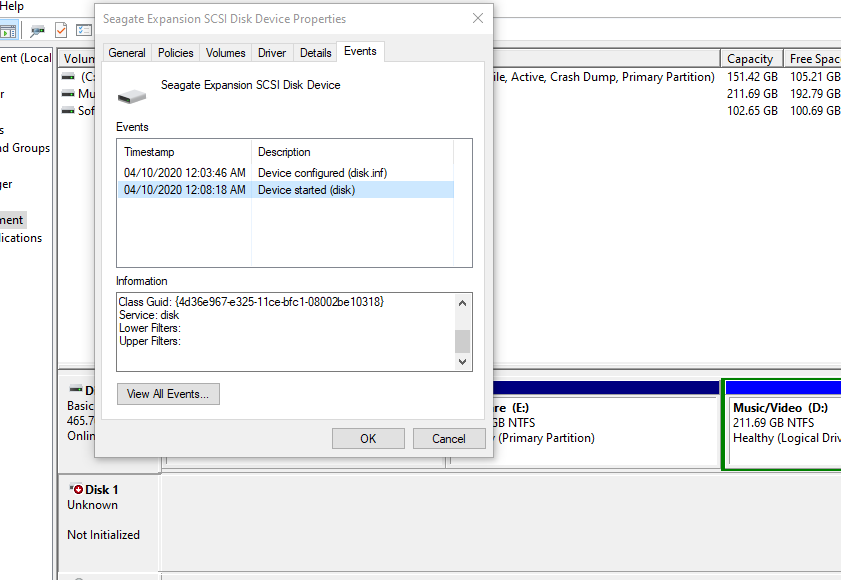Viewport: 841px width, 580px height.
Task: Click the Information box scrollbar thumb
Action: tap(462, 341)
